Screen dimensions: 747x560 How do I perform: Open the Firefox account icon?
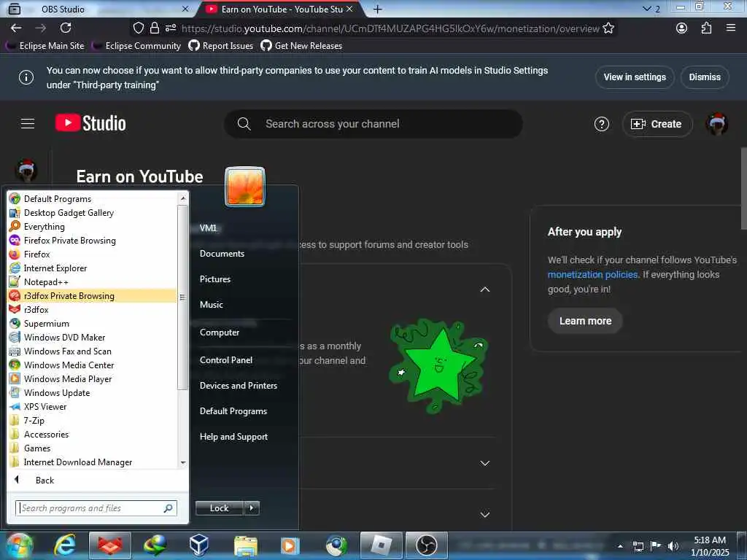point(682,28)
